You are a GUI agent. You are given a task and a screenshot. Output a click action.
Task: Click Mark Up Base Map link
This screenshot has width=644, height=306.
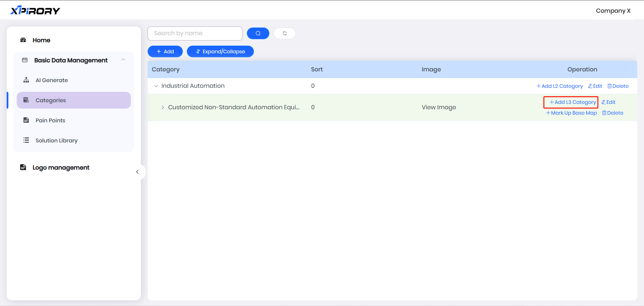coord(572,113)
